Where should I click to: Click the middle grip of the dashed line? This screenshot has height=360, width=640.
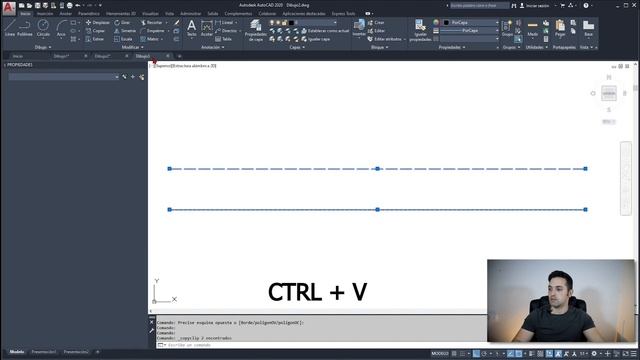378,169
